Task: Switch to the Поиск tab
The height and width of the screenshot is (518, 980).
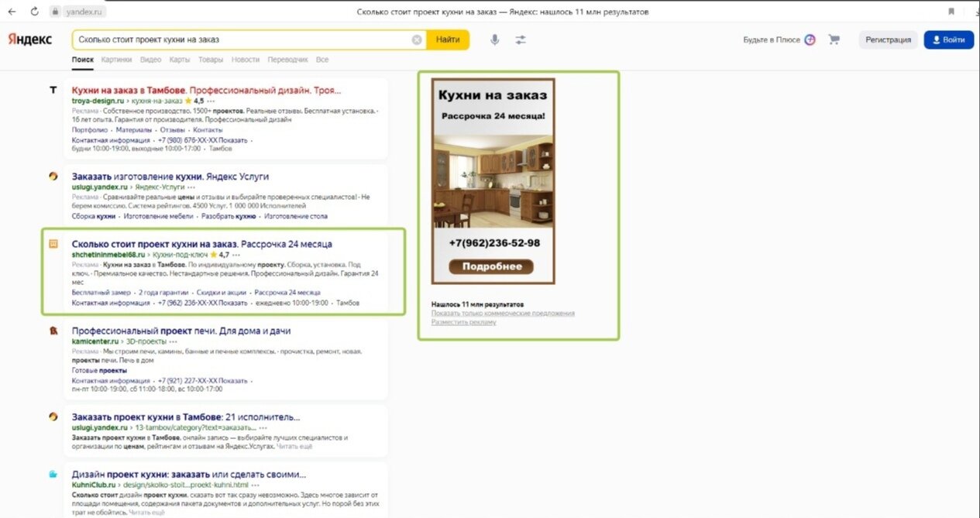Action: click(x=82, y=60)
